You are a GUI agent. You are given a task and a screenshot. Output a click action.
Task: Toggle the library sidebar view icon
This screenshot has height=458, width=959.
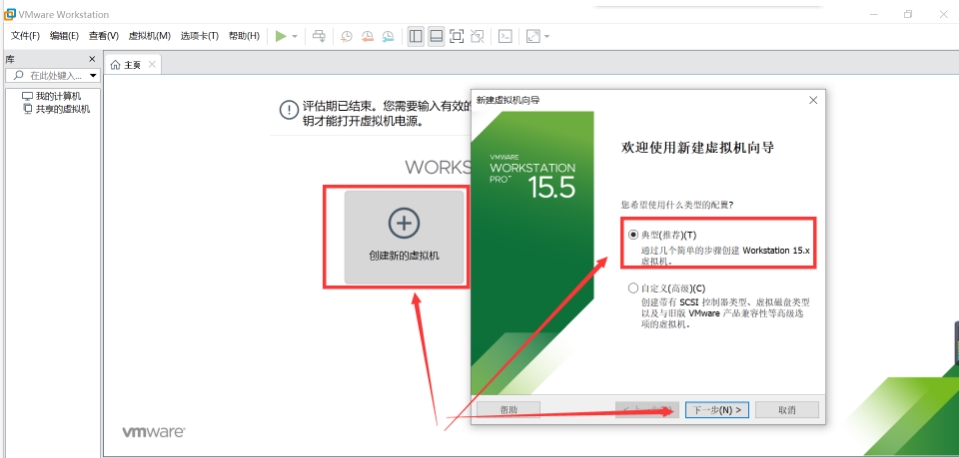416,36
